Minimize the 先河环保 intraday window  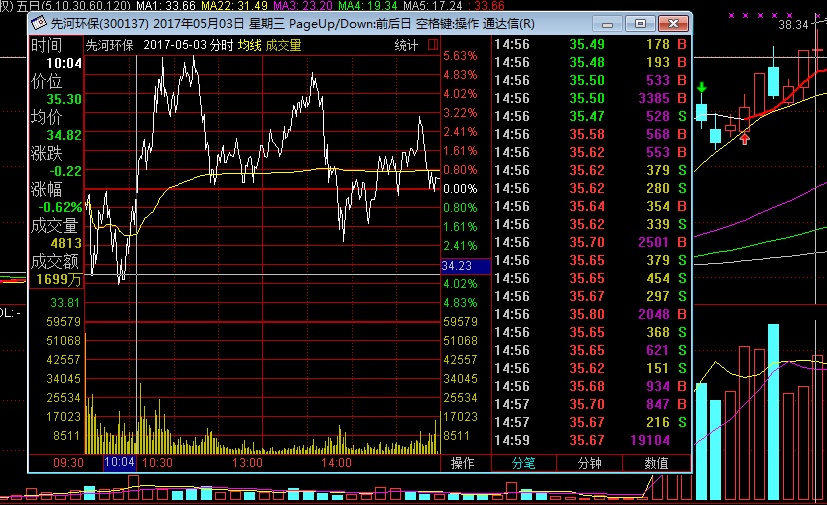tap(607, 24)
